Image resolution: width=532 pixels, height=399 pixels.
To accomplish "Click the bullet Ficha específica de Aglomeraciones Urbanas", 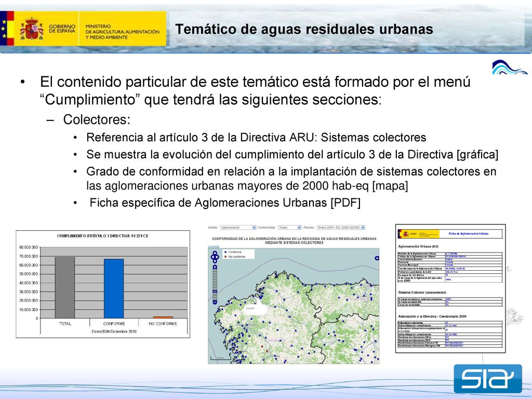I will [224, 203].
